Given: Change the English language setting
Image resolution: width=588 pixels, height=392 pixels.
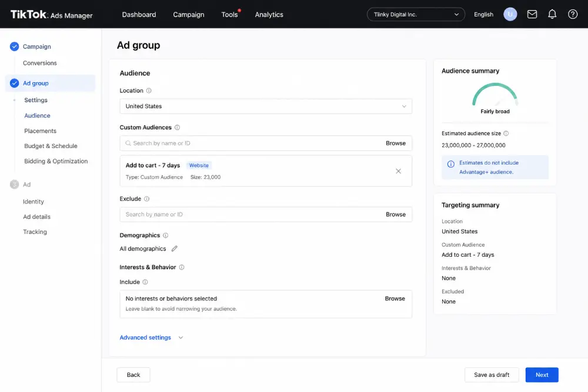Looking at the screenshot, I should click(x=483, y=14).
